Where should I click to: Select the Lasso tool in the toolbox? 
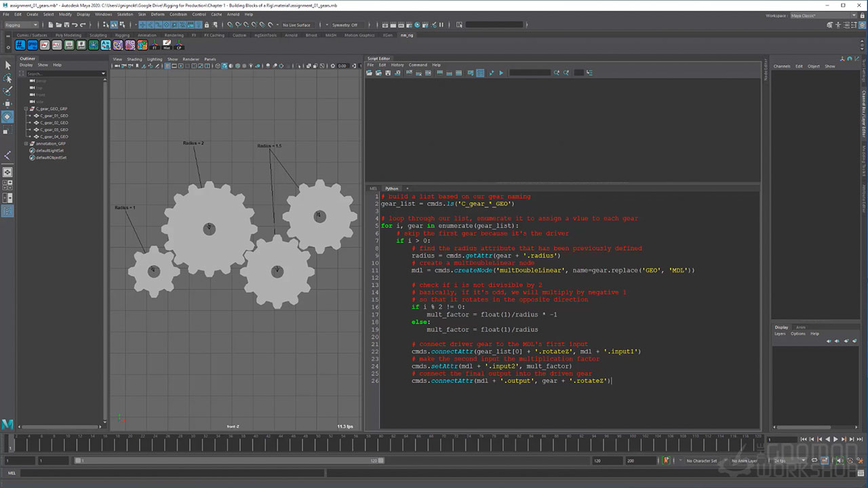pyautogui.click(x=8, y=78)
